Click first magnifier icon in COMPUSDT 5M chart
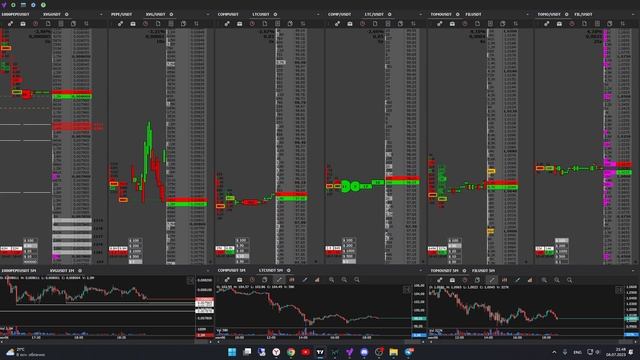 [331, 280]
